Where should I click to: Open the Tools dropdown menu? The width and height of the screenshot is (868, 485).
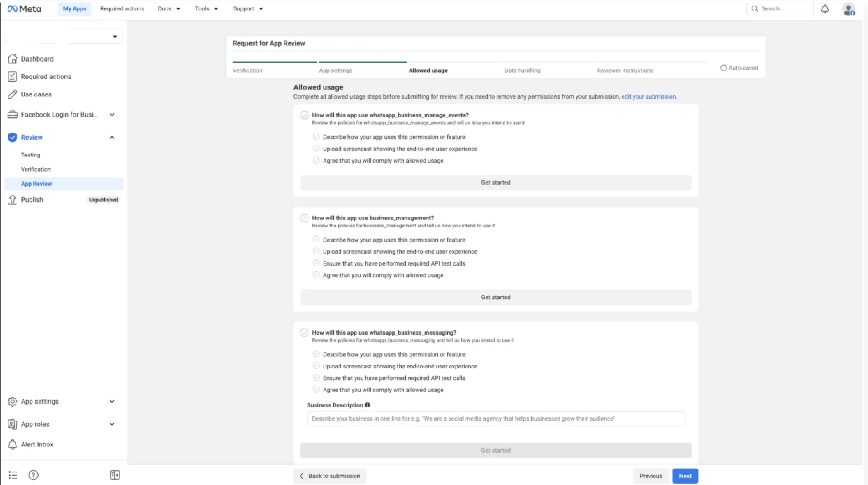(206, 8)
